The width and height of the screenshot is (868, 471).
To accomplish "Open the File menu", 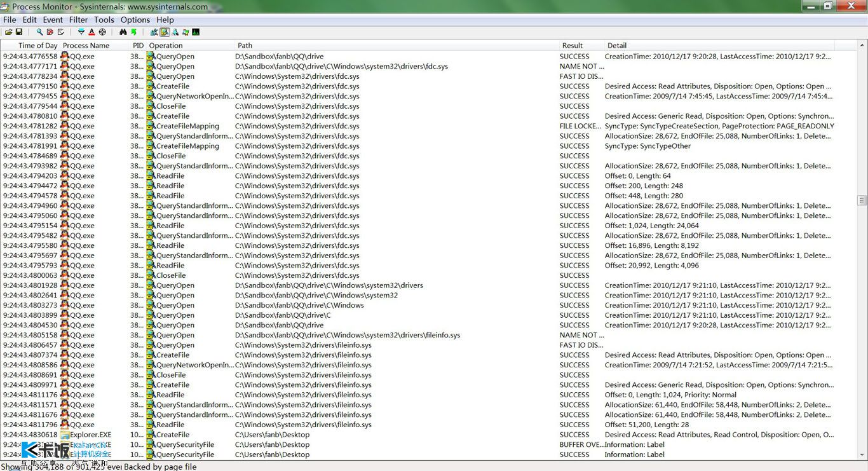I will click(x=10, y=20).
